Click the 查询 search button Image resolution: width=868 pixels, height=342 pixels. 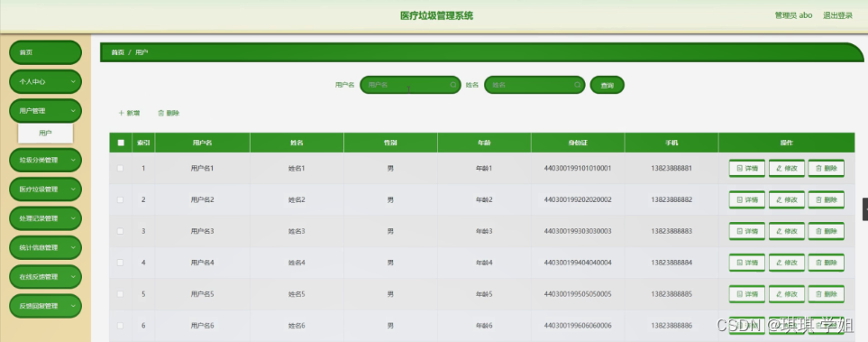coord(608,85)
